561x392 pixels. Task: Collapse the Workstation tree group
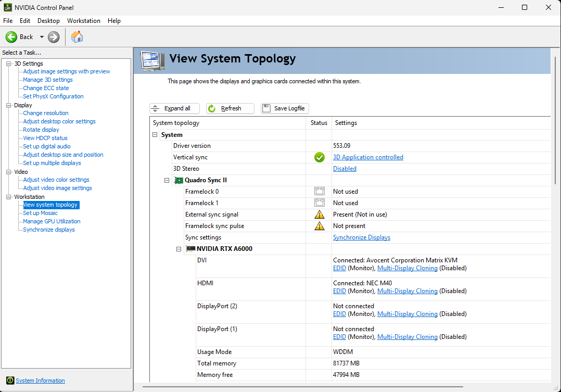click(8, 197)
